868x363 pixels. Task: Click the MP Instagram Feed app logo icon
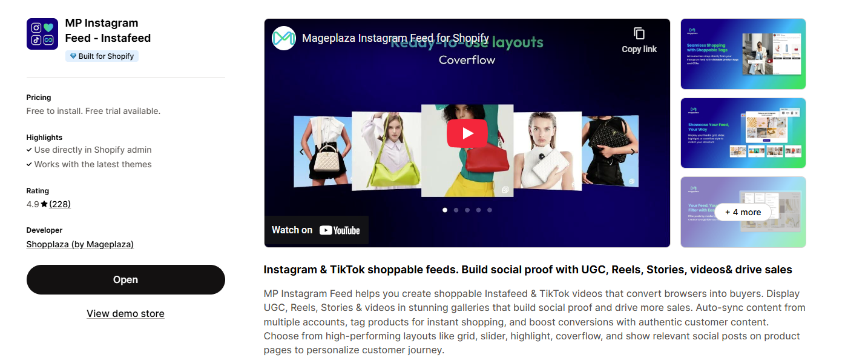point(42,34)
